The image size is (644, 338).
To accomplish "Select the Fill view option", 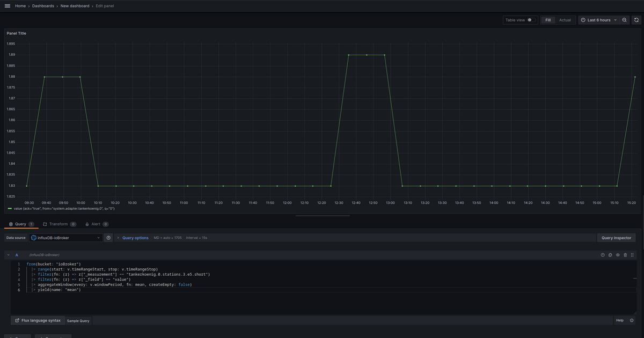I will click(x=548, y=20).
